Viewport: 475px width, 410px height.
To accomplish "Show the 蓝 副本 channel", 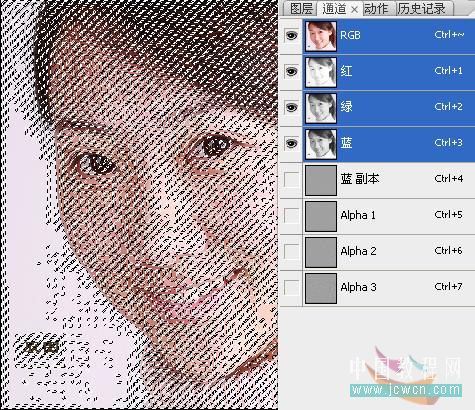I will (x=291, y=179).
